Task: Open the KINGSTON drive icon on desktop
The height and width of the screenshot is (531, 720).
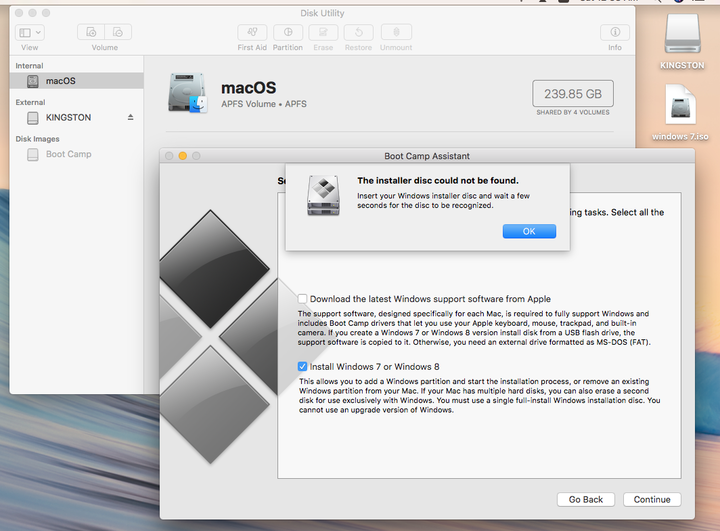Action: 682,34
